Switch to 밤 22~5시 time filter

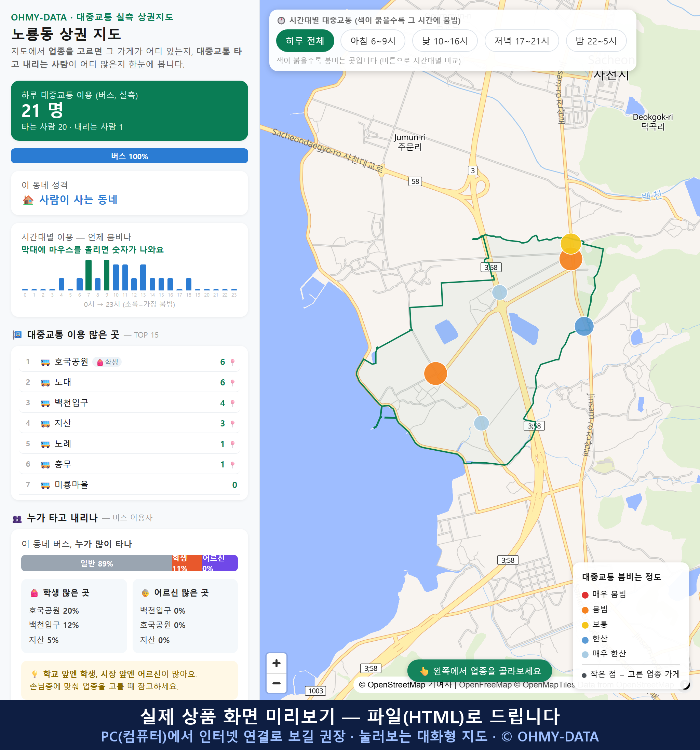pos(596,41)
